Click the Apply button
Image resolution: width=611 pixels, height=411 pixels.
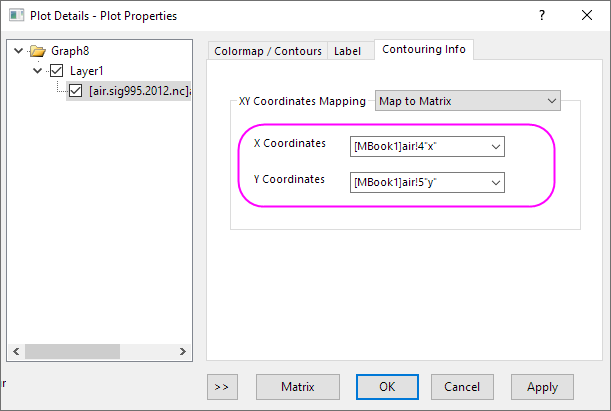[542, 386]
